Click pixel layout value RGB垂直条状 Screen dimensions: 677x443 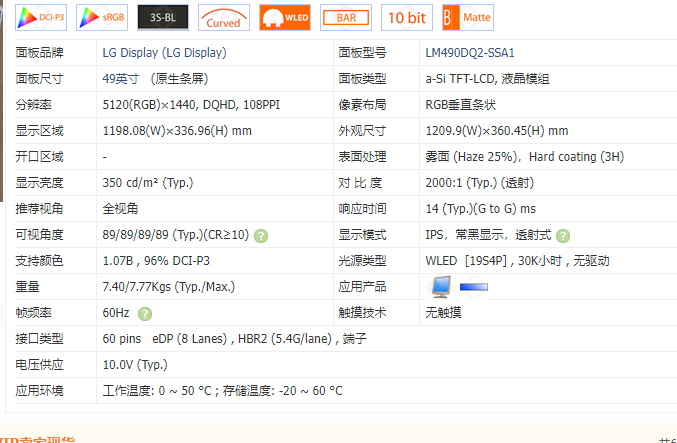(x=460, y=104)
